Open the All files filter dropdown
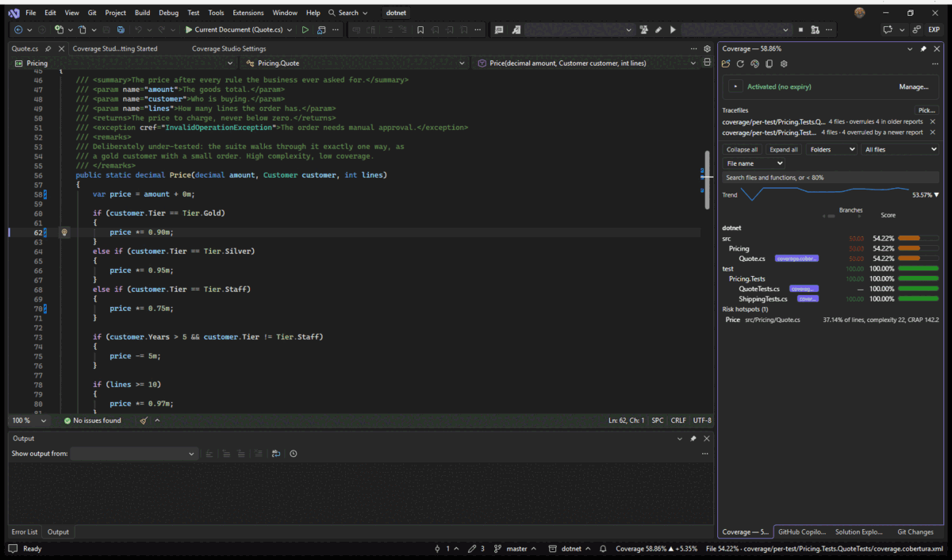 [900, 149]
